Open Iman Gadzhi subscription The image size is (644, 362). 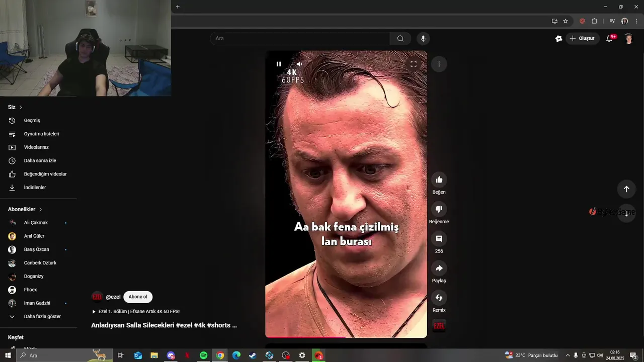(38, 303)
